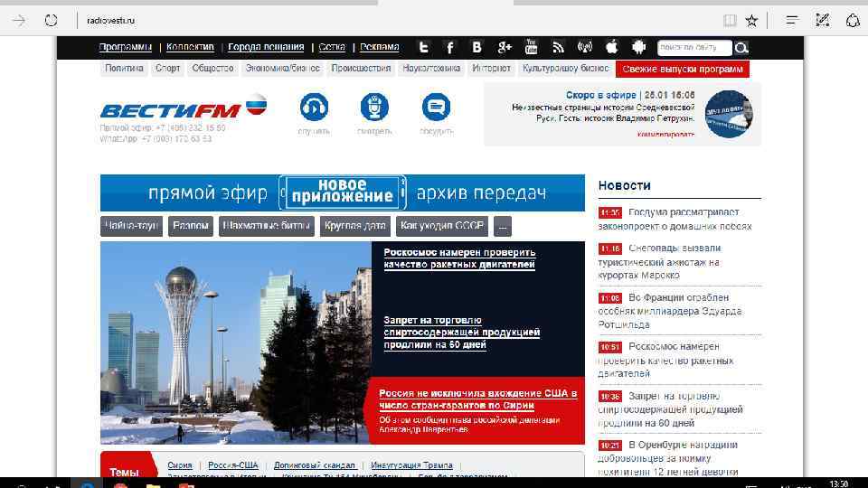Click the Комментировать link under upcoming show
Screen dimensions: 868x488
coord(665,134)
